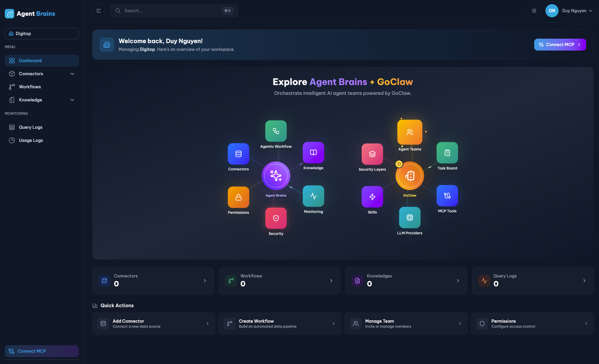Go to Query Logs in the sidebar

pyautogui.click(x=31, y=127)
